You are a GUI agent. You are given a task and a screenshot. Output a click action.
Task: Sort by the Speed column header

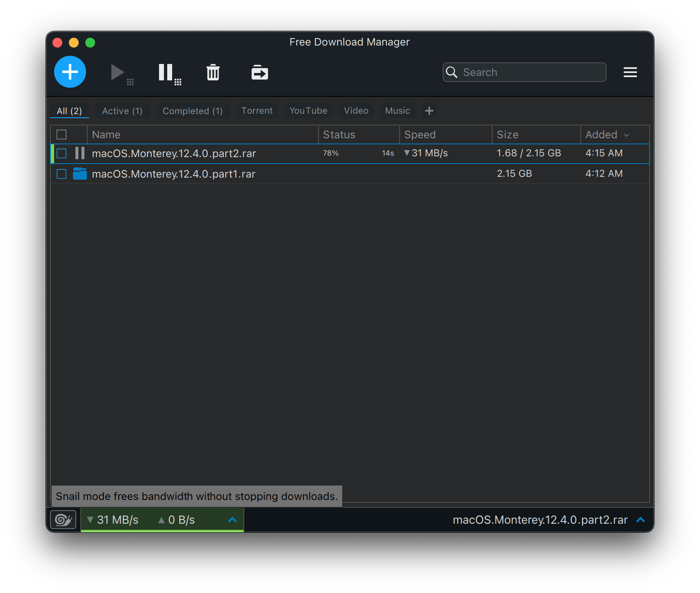click(446, 135)
